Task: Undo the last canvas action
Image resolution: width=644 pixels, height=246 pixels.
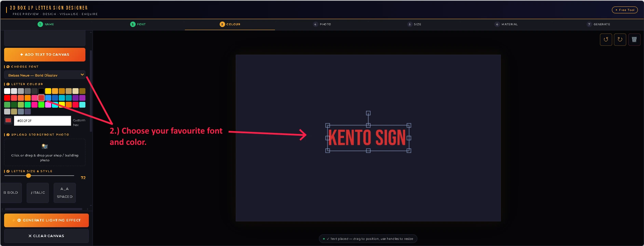Action: click(x=606, y=39)
